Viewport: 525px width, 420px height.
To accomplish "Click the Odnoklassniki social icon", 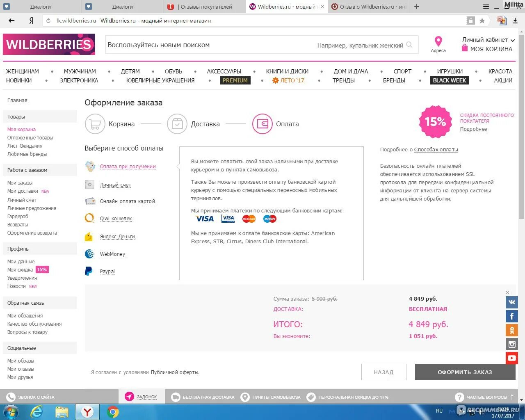I will [x=512, y=330].
